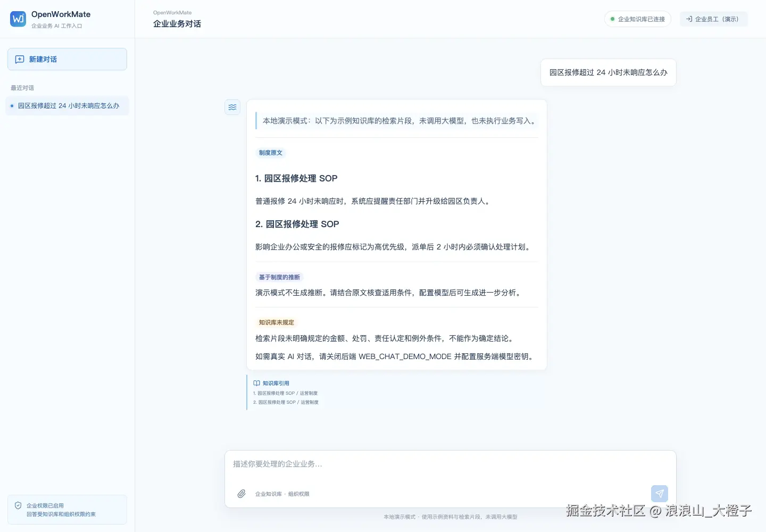
Task: Start a new chat with 新建对话
Action: click(67, 59)
